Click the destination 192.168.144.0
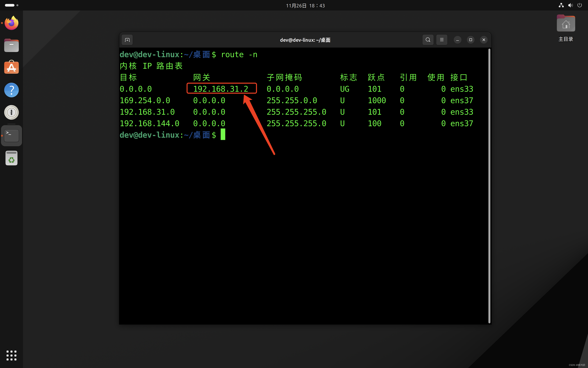This screenshot has width=588, height=368. 149,123
